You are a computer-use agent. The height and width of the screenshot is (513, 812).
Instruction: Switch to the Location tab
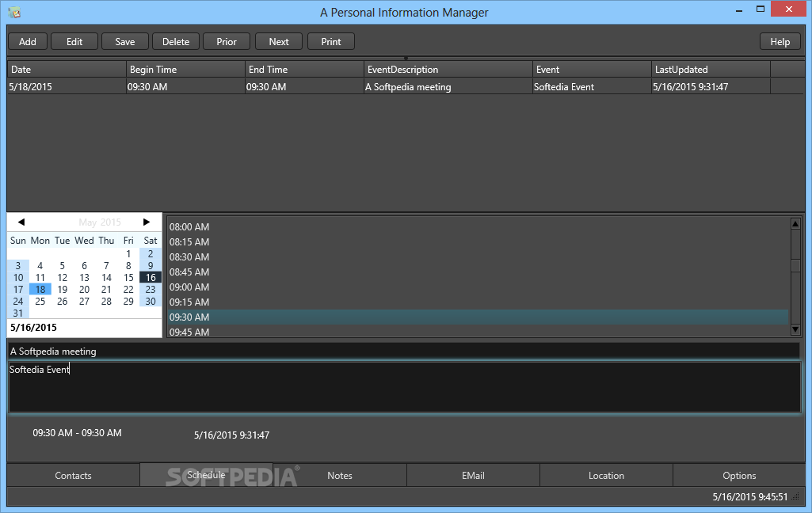(x=606, y=475)
